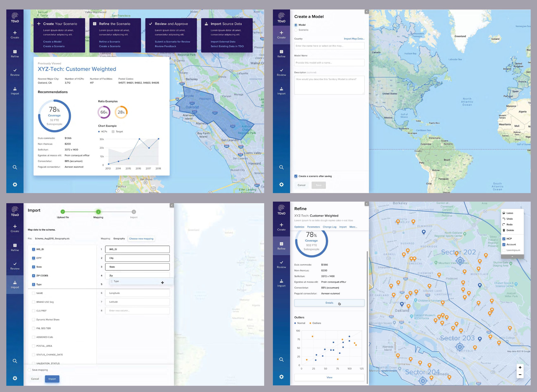Select the Model radio button
Viewport: 537px width, 392px height.
(296, 25)
